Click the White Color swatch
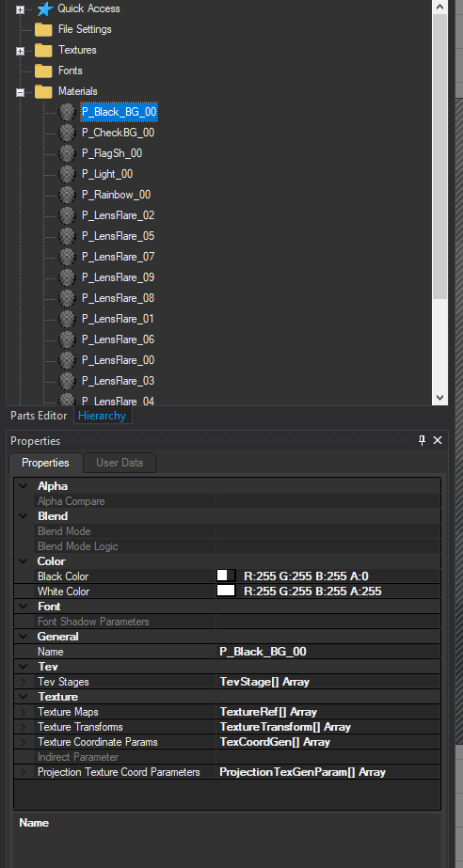This screenshot has width=463, height=868. [226, 591]
